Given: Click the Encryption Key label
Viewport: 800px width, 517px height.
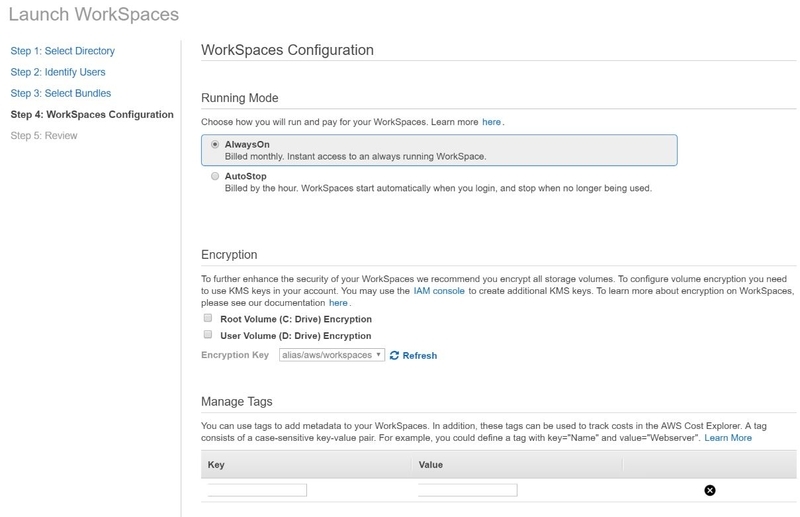Looking at the screenshot, I should coord(235,355).
